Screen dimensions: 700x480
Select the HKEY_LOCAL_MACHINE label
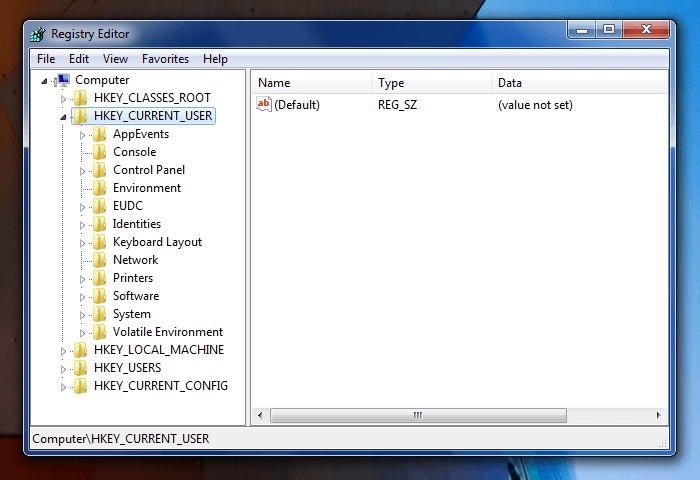[159, 350]
